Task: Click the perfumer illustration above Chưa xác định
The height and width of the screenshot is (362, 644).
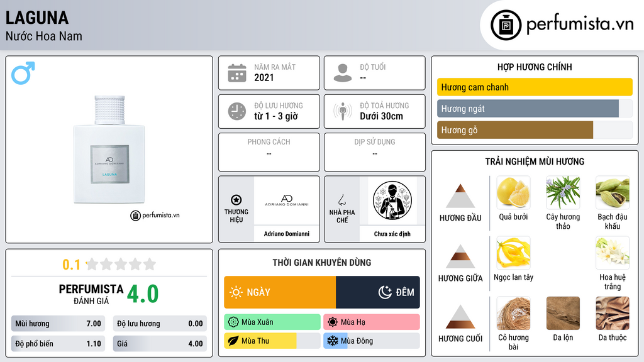Action: pos(392,200)
